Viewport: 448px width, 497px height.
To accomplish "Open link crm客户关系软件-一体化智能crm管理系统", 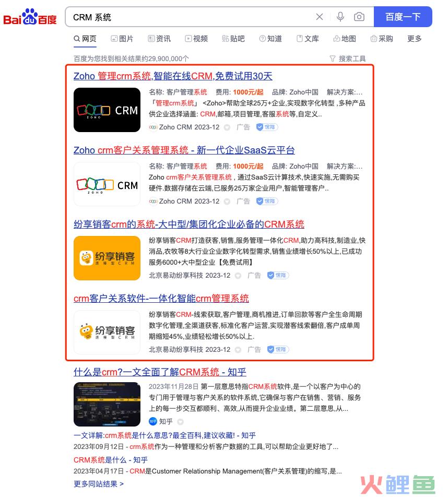I will coord(161,299).
